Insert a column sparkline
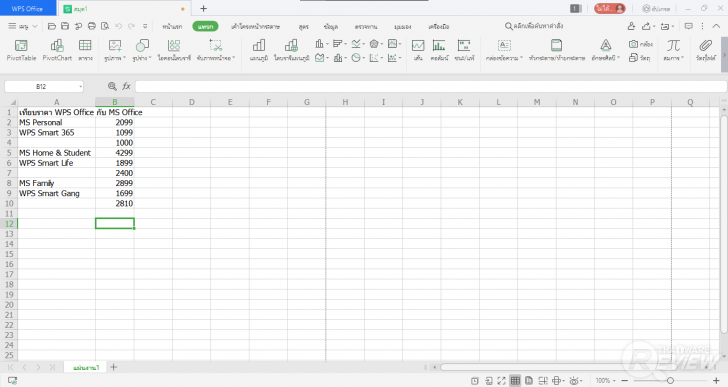Viewport: 728px width, 387px height. [439, 50]
